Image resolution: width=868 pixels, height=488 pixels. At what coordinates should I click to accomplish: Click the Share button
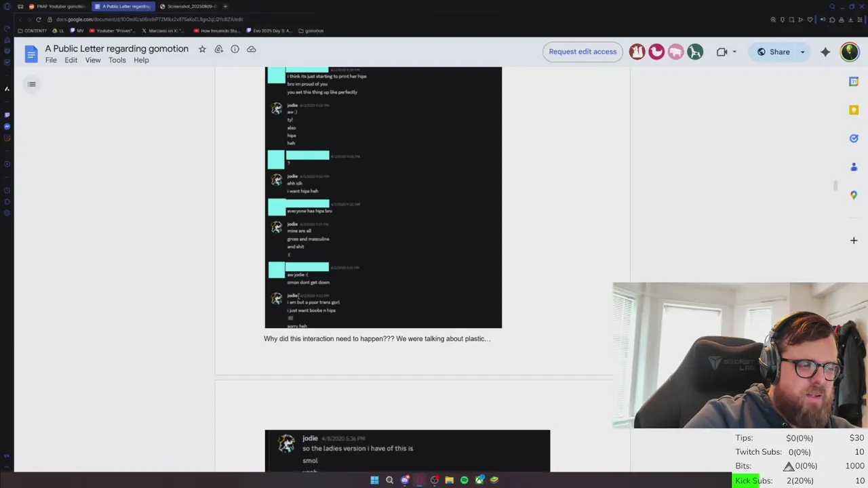772,52
